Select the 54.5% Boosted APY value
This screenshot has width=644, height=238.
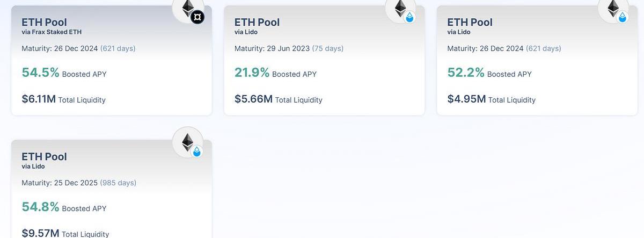tap(40, 73)
